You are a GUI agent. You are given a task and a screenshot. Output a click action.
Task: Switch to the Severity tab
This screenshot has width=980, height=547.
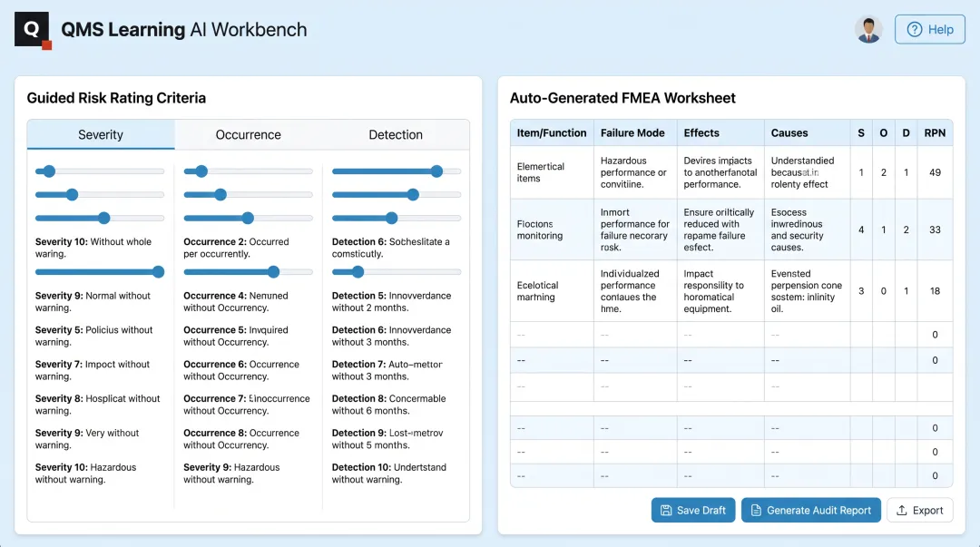pos(101,134)
